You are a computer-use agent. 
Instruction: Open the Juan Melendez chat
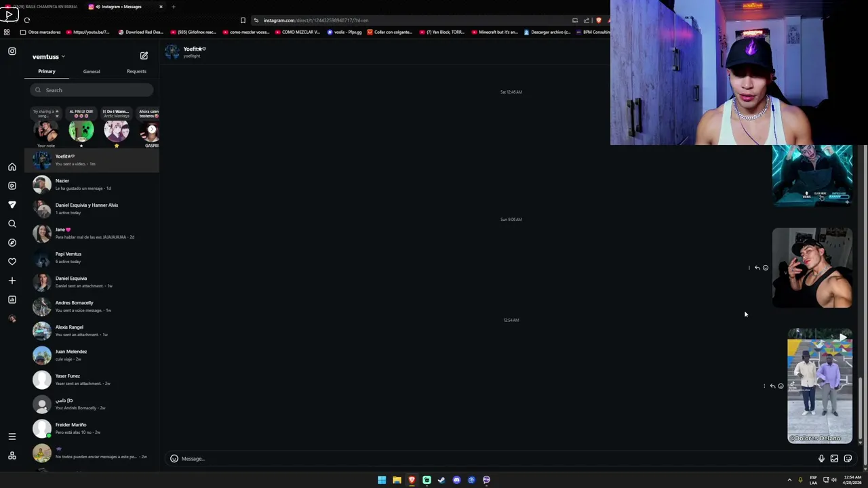point(92,355)
